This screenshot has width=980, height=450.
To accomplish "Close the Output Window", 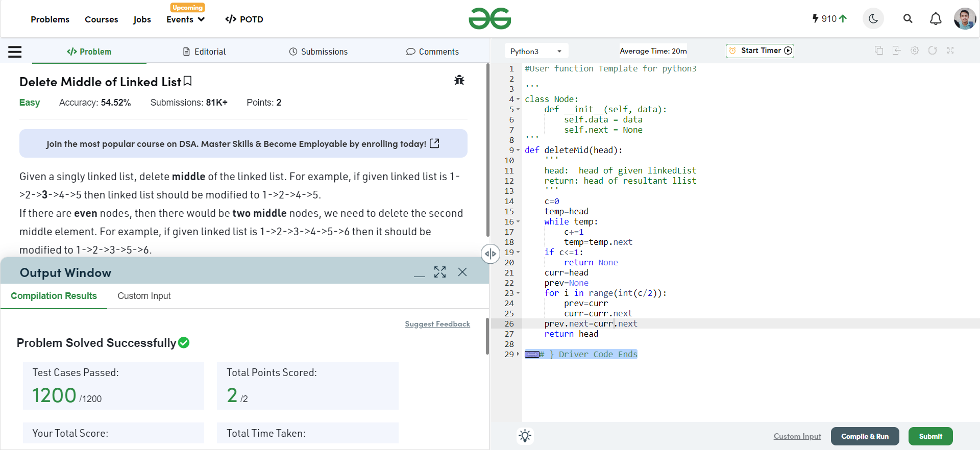I will coord(462,272).
